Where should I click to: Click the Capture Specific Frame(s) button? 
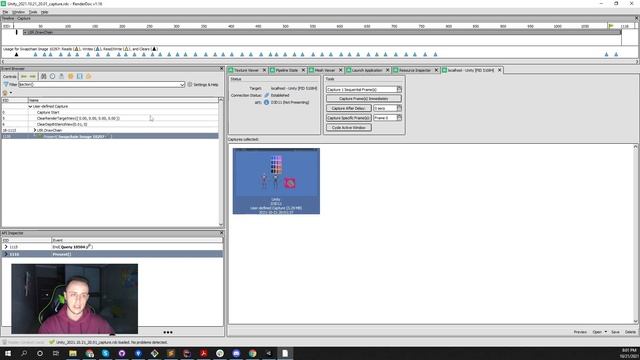(x=349, y=118)
